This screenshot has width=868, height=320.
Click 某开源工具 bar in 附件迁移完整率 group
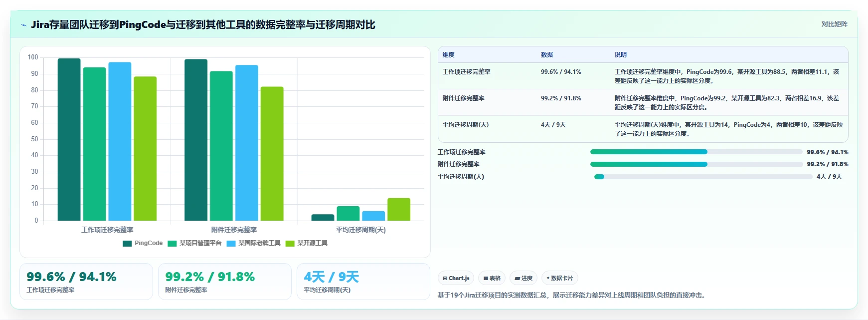point(272,154)
